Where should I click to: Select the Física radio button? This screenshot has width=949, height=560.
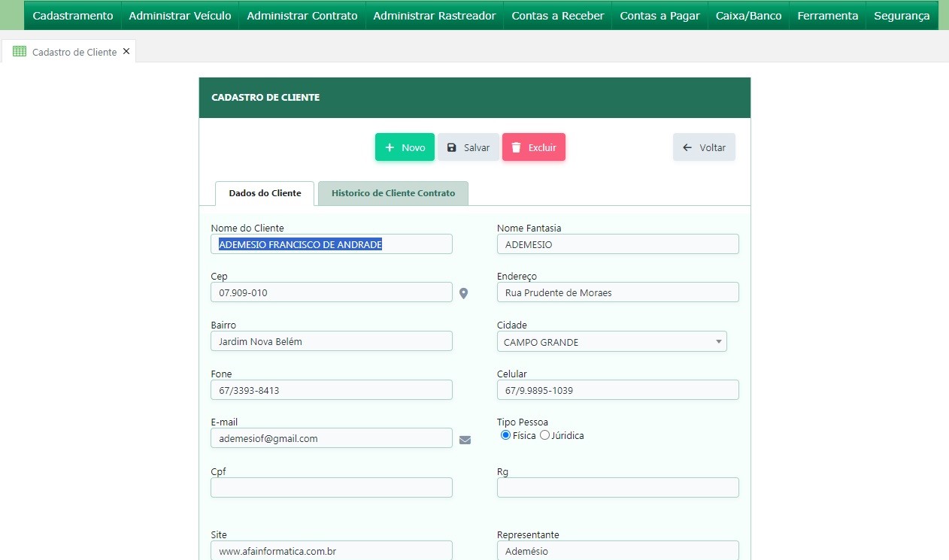coord(505,435)
